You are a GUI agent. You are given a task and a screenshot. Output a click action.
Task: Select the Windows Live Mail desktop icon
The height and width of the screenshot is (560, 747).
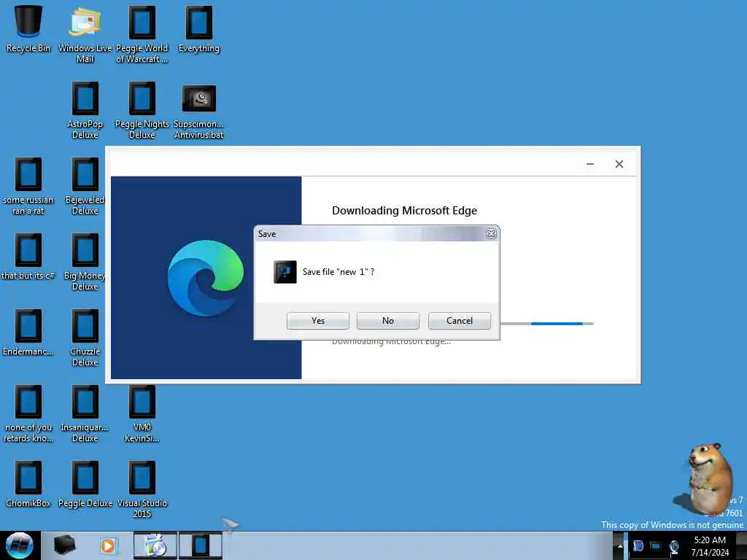click(85, 35)
